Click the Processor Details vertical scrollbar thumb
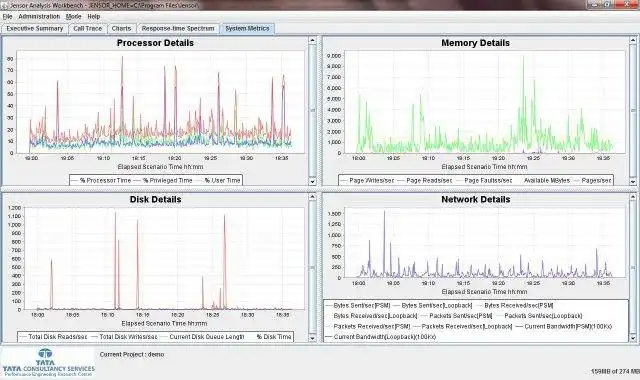This screenshot has height=380, width=640. 312,110
